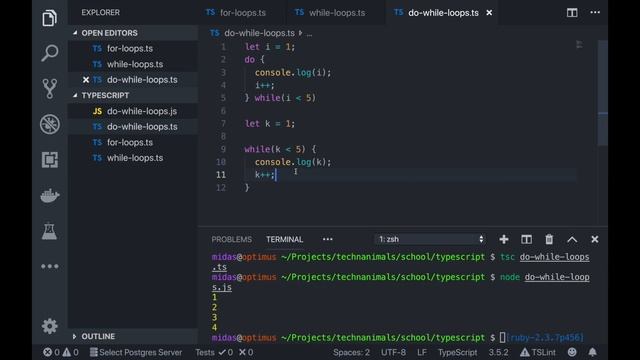Open the Test flask view icon
The image size is (640, 360).
pyautogui.click(x=49, y=231)
